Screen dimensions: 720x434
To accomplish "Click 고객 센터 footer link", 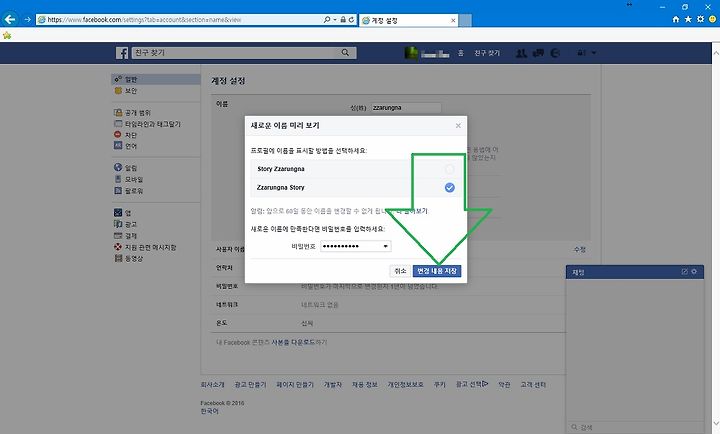I will tap(533, 384).
